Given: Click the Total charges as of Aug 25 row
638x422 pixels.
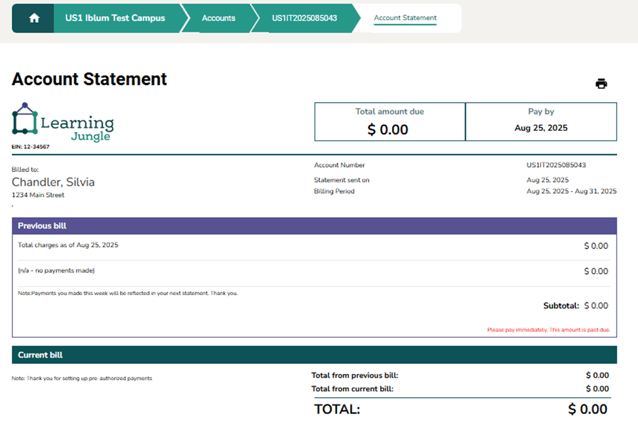Looking at the screenshot, I should (68, 245).
